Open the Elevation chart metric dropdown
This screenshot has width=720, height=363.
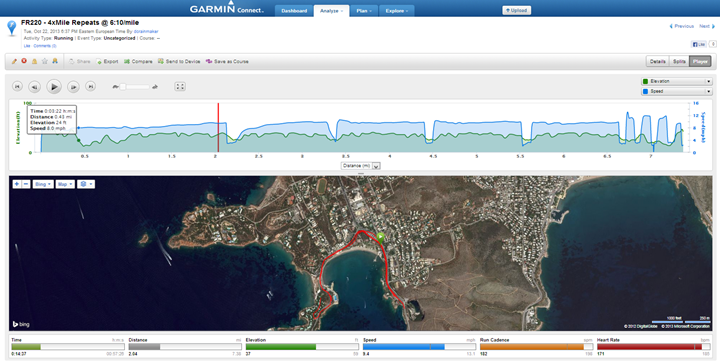(676, 81)
